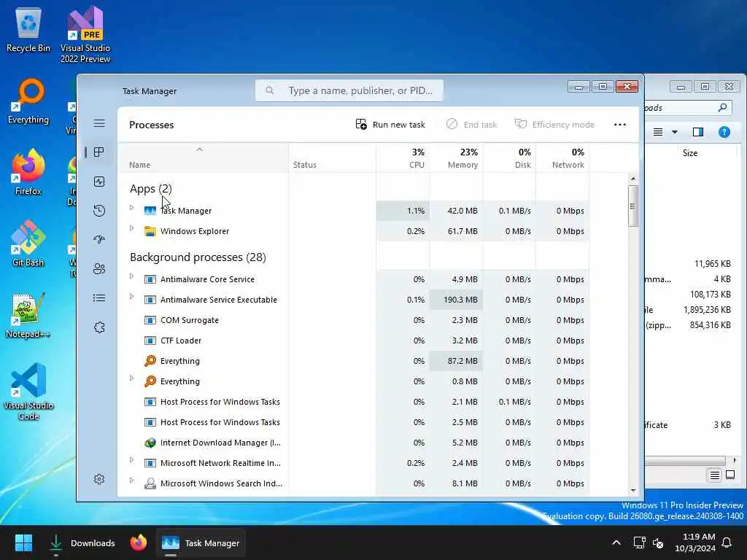The height and width of the screenshot is (560, 747).
Task: Click search icon in Explorer window
Action: (x=722, y=108)
